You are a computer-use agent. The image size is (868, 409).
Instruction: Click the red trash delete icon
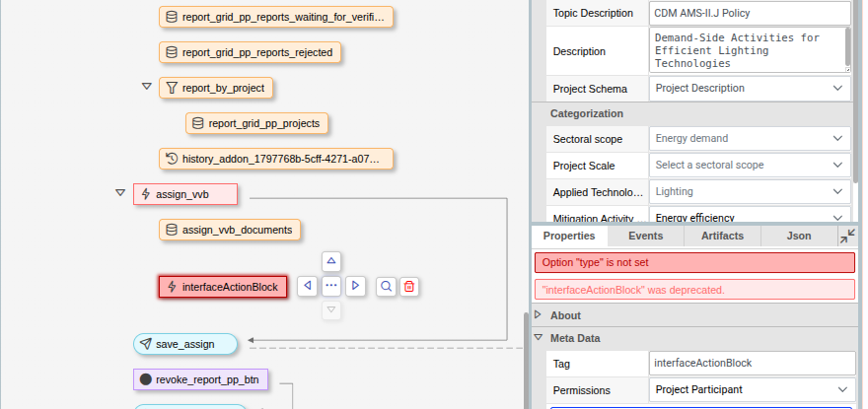pos(409,286)
